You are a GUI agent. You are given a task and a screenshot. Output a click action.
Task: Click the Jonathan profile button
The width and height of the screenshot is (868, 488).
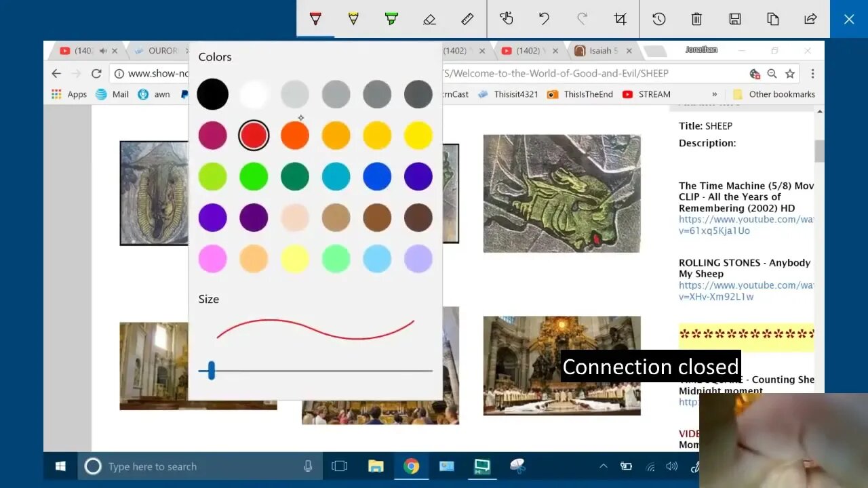(701, 49)
